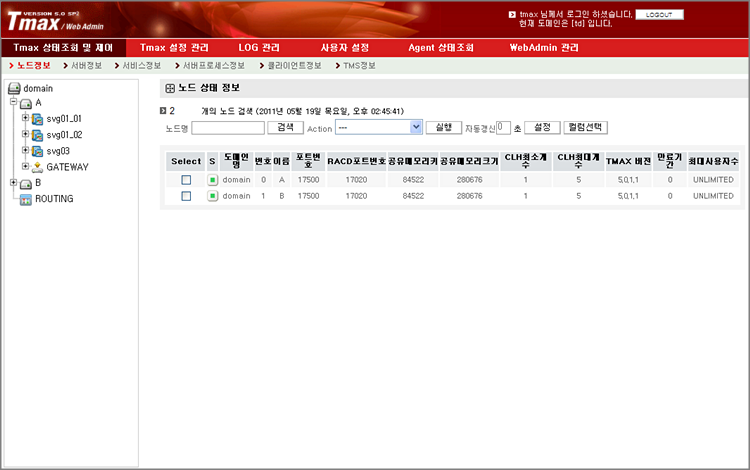Focus the 자동갱신 seconds input field

pos(503,128)
